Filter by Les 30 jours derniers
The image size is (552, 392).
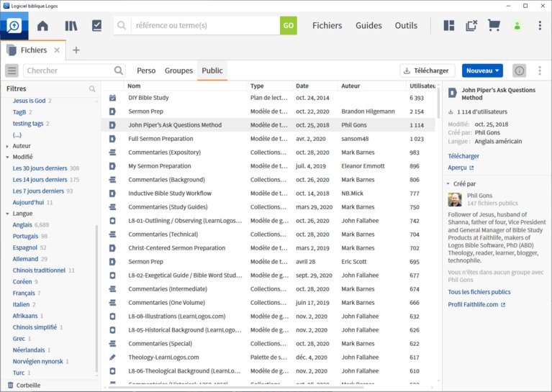(x=40, y=168)
